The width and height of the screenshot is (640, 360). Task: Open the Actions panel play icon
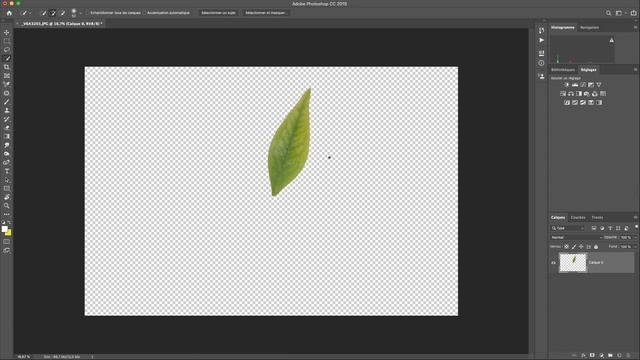click(541, 40)
